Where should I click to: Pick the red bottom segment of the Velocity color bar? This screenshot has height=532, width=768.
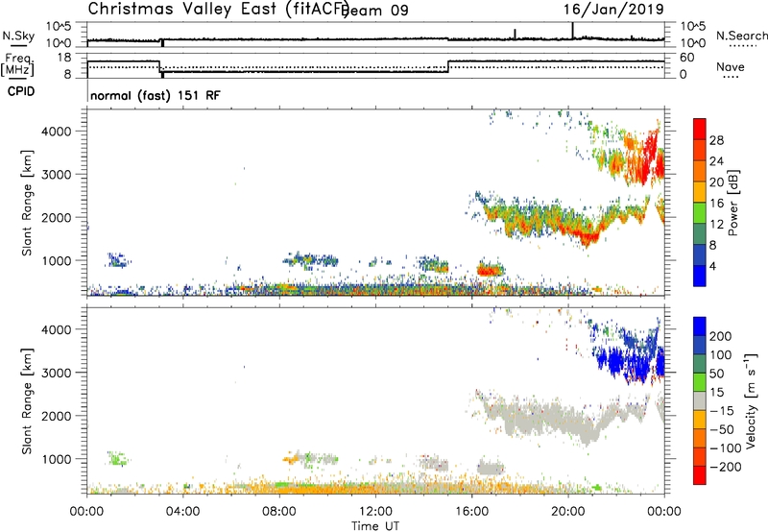point(700,475)
